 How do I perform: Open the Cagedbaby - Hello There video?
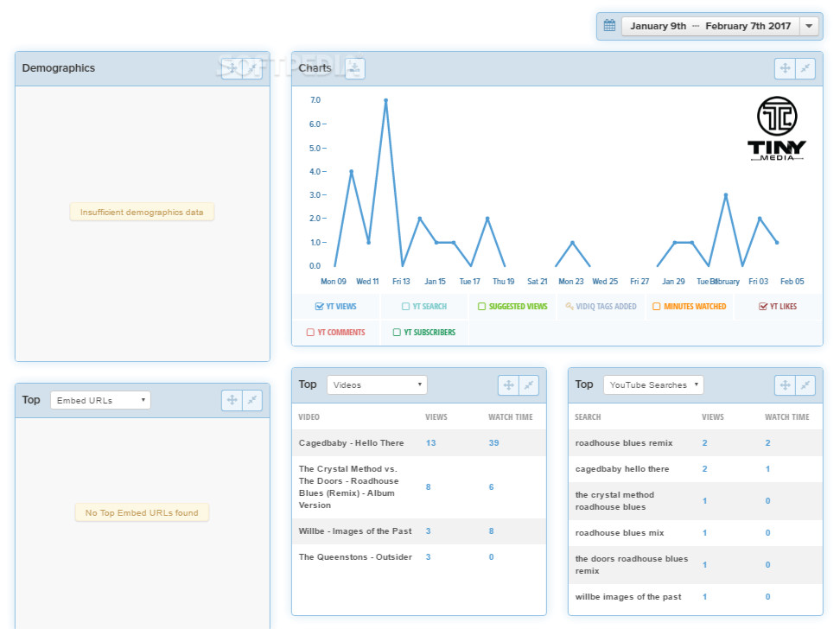point(351,443)
